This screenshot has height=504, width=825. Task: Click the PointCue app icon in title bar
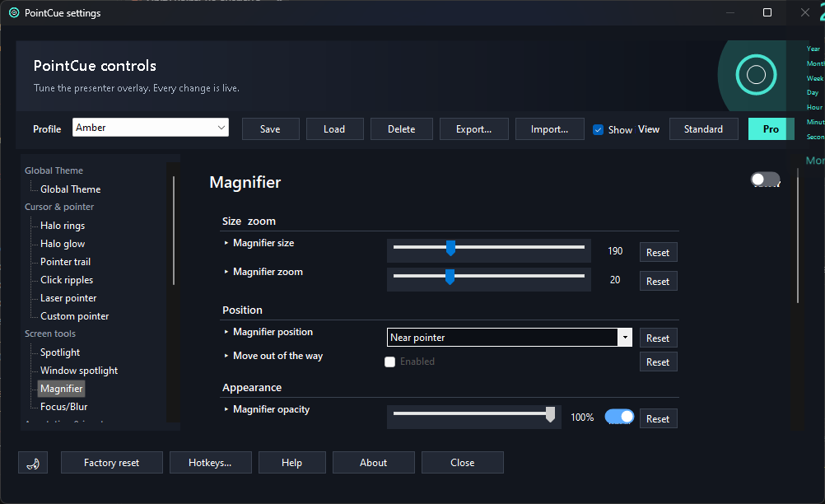click(14, 12)
